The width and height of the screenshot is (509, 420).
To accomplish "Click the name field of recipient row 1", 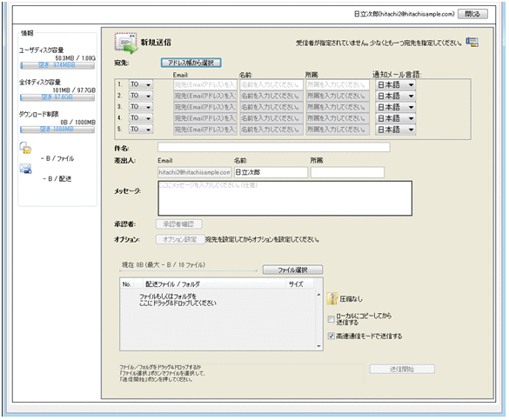I will (271, 85).
